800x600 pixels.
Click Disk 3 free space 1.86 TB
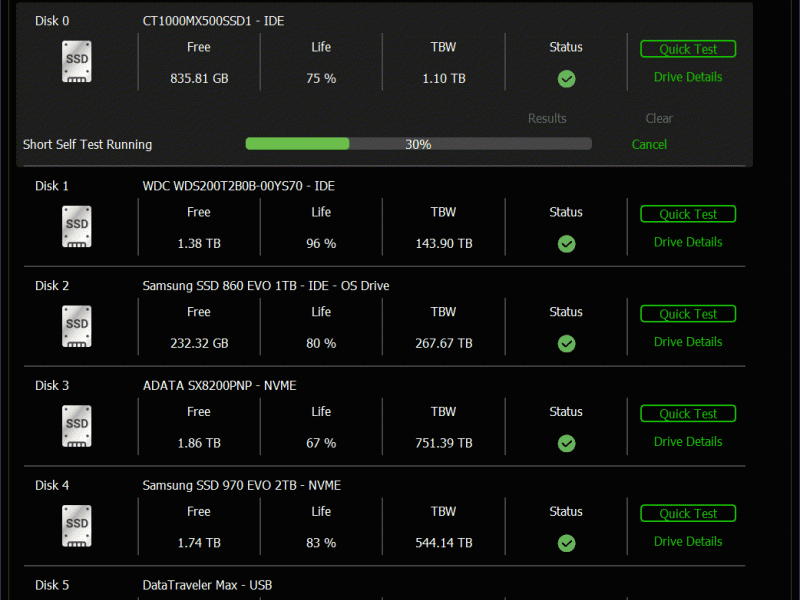coord(199,443)
